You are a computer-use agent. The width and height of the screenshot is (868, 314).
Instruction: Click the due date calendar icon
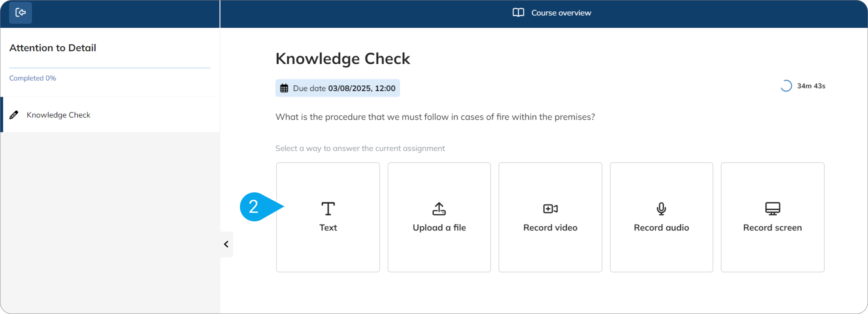pyautogui.click(x=284, y=88)
